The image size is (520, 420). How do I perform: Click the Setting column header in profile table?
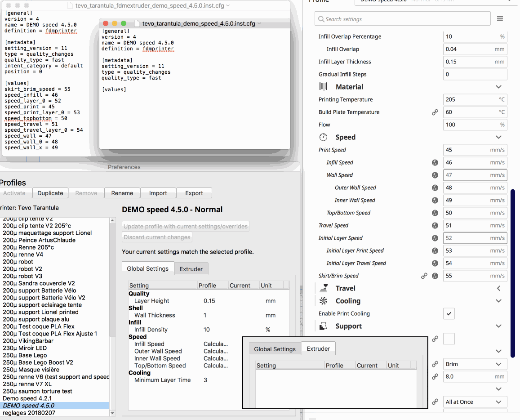163,285
